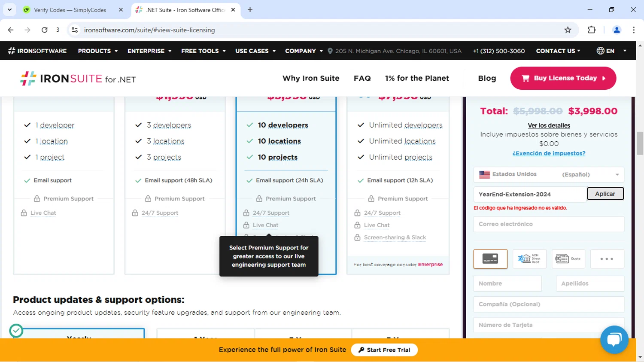Click the Correo electrónico email field
Image resolution: width=644 pixels, height=362 pixels.
[x=549, y=224]
